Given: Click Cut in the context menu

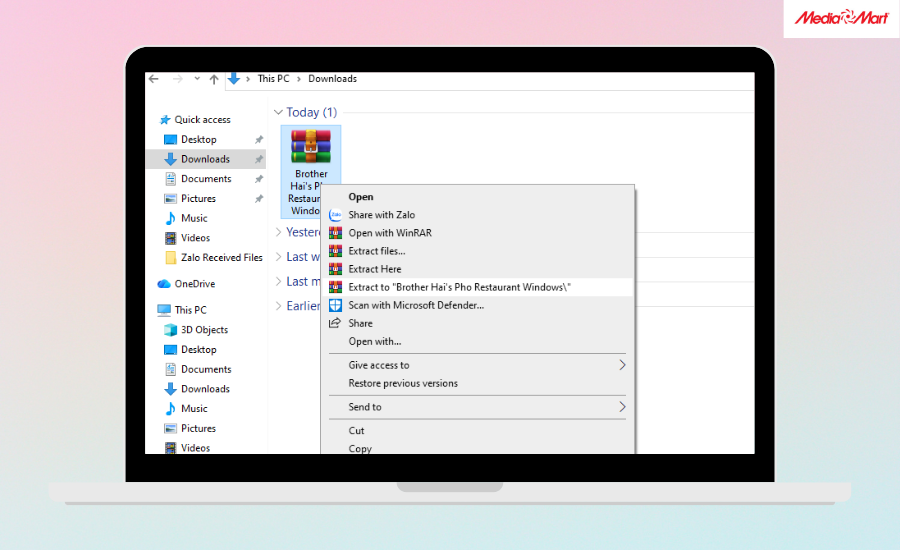Looking at the screenshot, I should (356, 431).
